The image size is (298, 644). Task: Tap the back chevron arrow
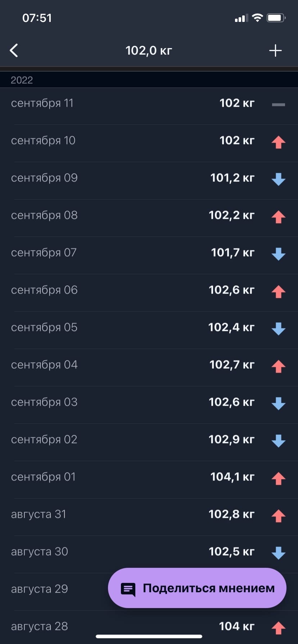coord(14,51)
